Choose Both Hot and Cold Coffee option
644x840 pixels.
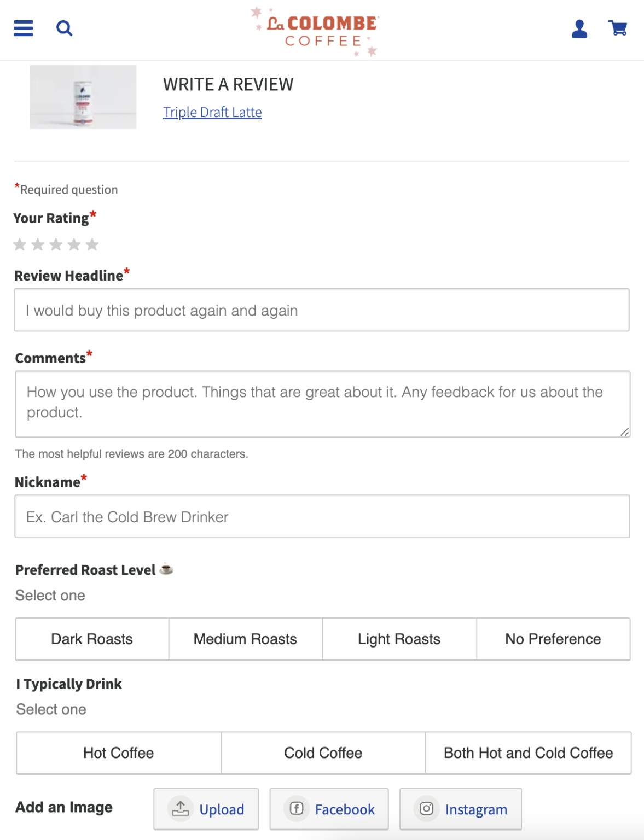[528, 752]
